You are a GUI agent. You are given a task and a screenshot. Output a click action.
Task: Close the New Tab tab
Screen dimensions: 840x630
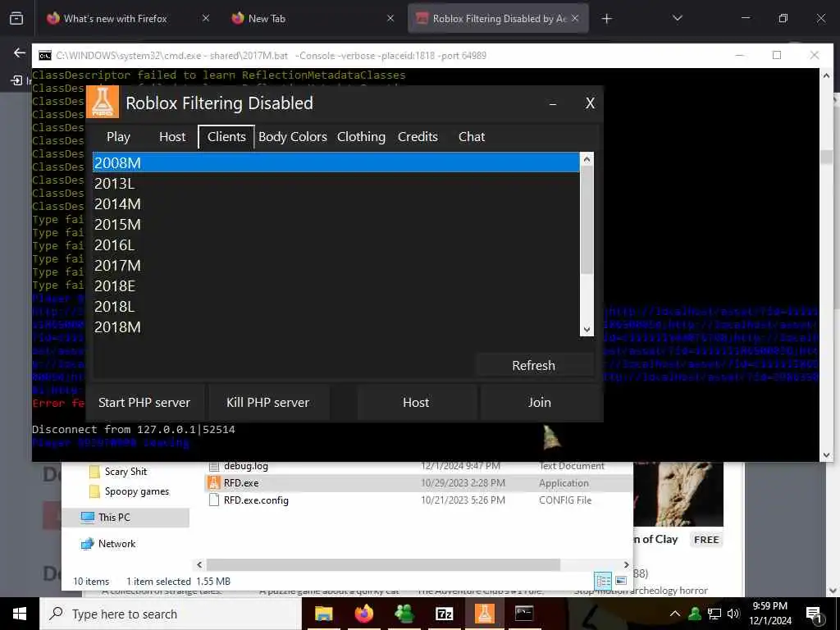(x=390, y=18)
